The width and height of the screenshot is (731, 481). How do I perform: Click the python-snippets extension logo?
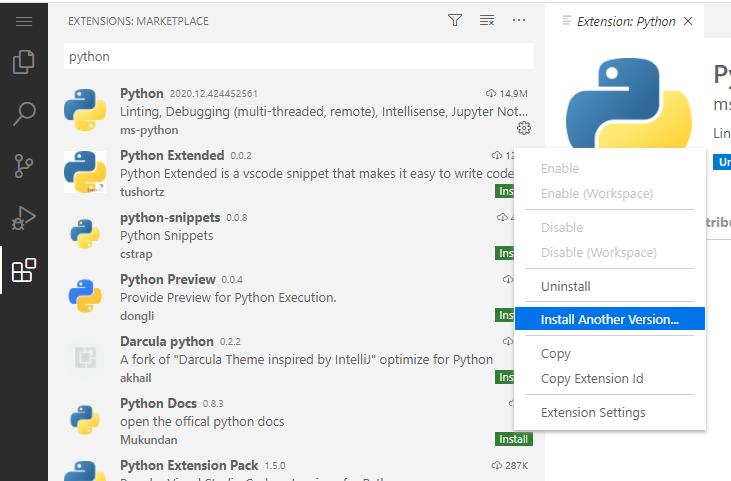pos(85,234)
